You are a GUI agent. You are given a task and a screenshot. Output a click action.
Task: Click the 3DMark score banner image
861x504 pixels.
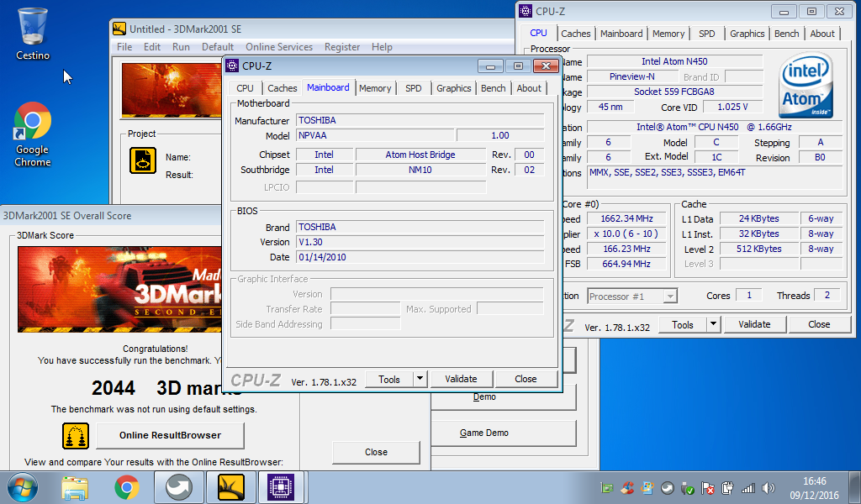[119, 289]
